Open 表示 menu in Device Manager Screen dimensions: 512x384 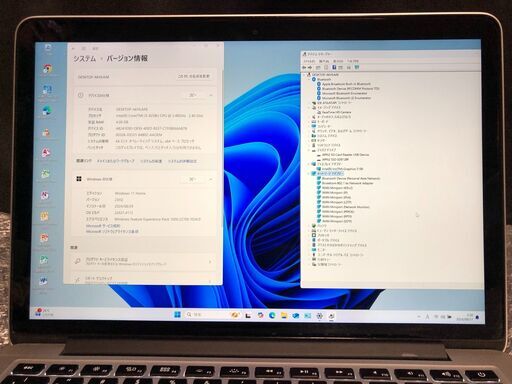pos(338,61)
